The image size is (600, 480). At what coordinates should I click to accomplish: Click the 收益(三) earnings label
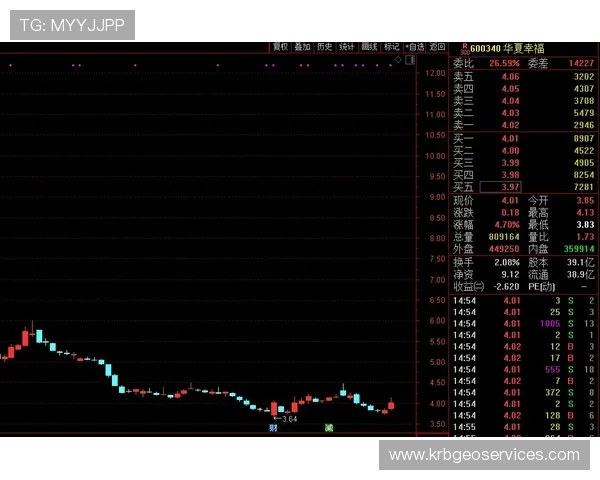tap(468, 286)
